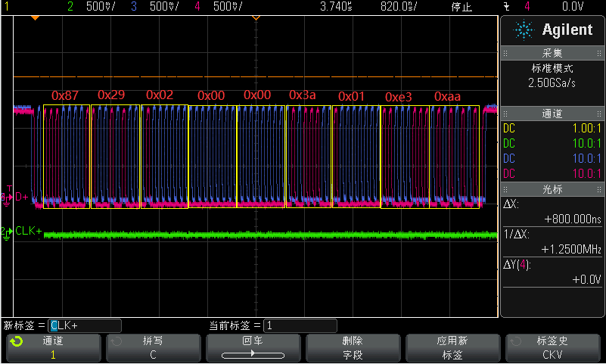The width and height of the screenshot is (606, 364).
Task: Select the 采集 panel header
Action: pos(552,54)
